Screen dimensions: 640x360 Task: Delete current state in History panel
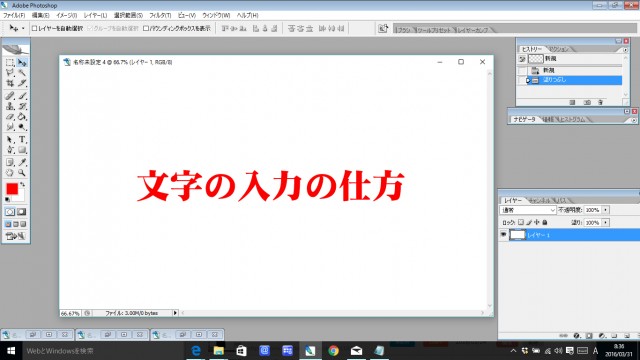click(600, 102)
